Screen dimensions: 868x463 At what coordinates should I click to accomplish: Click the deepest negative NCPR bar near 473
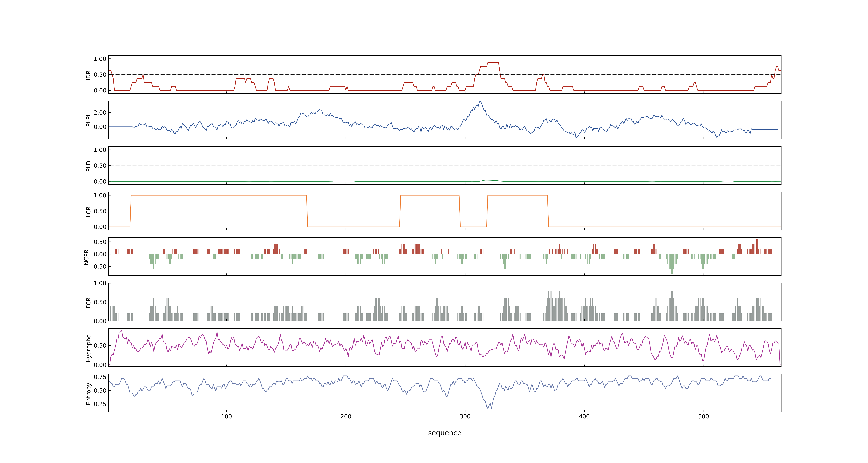(x=672, y=264)
